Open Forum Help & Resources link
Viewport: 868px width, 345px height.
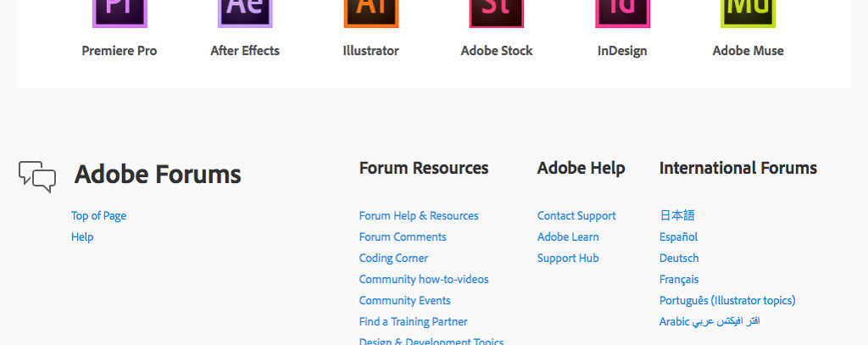pos(419,216)
